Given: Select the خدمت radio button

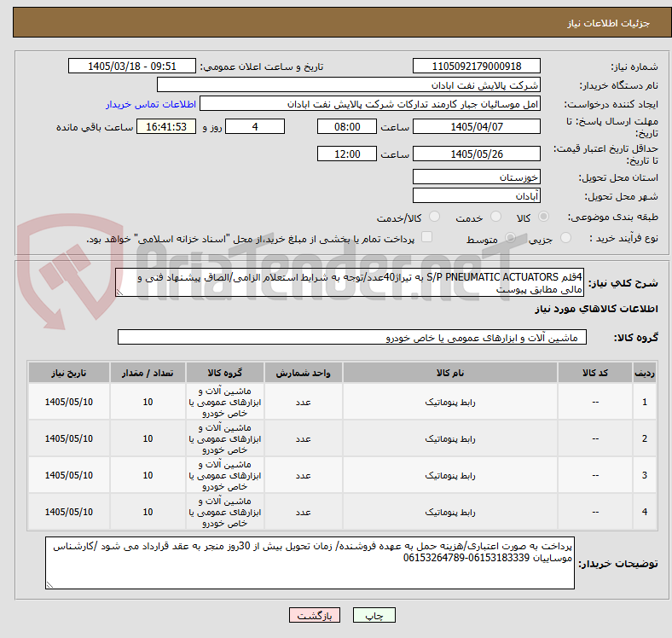Looking at the screenshot, I should coord(495,217).
